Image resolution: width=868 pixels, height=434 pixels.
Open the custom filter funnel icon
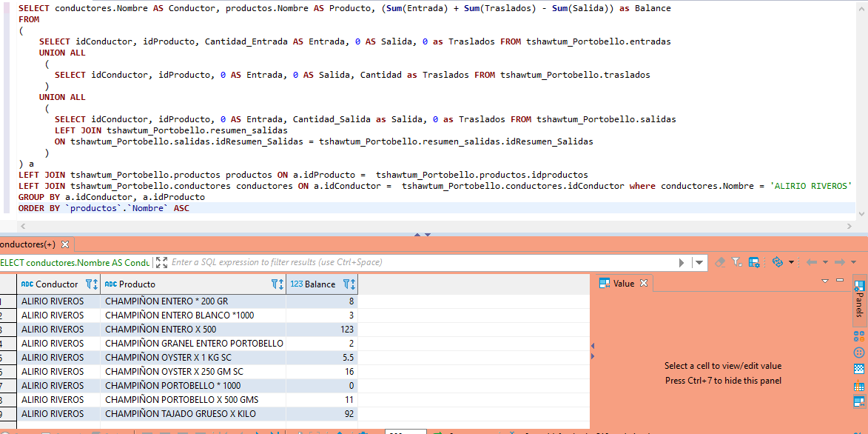pyautogui.click(x=735, y=262)
